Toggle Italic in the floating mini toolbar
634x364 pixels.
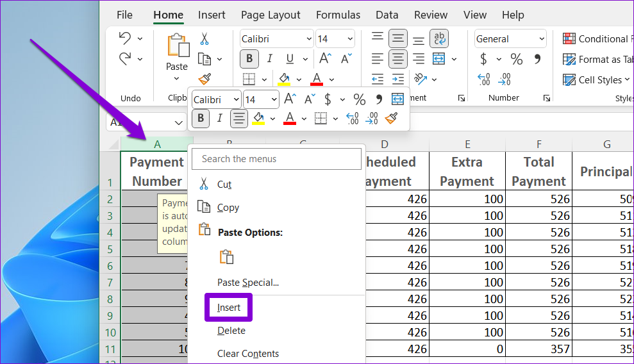tap(219, 118)
